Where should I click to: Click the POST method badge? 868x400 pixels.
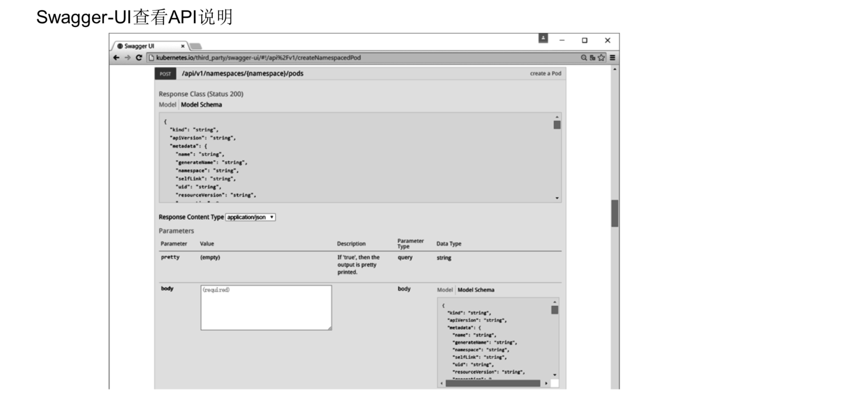(165, 74)
